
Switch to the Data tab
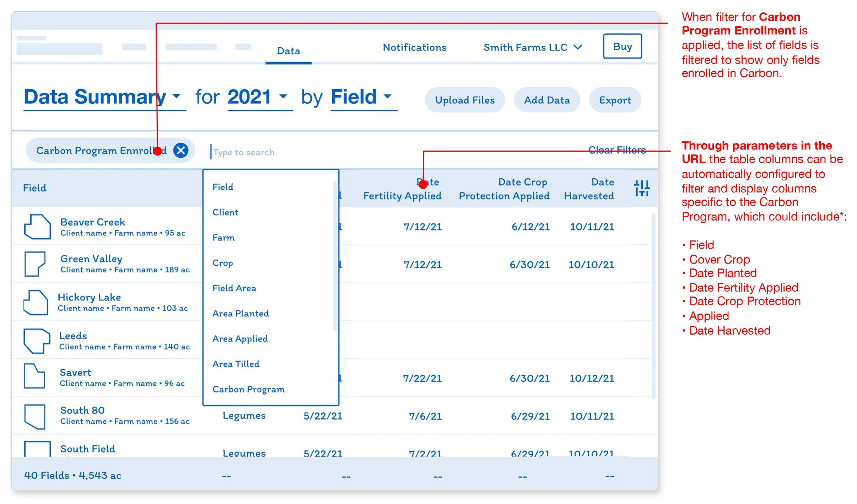coord(289,51)
